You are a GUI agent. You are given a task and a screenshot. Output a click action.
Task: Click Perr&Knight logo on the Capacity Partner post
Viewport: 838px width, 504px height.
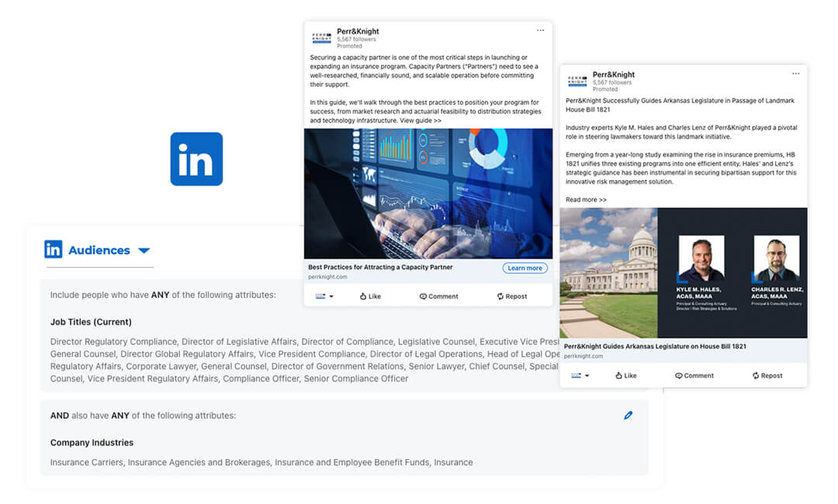coord(322,38)
